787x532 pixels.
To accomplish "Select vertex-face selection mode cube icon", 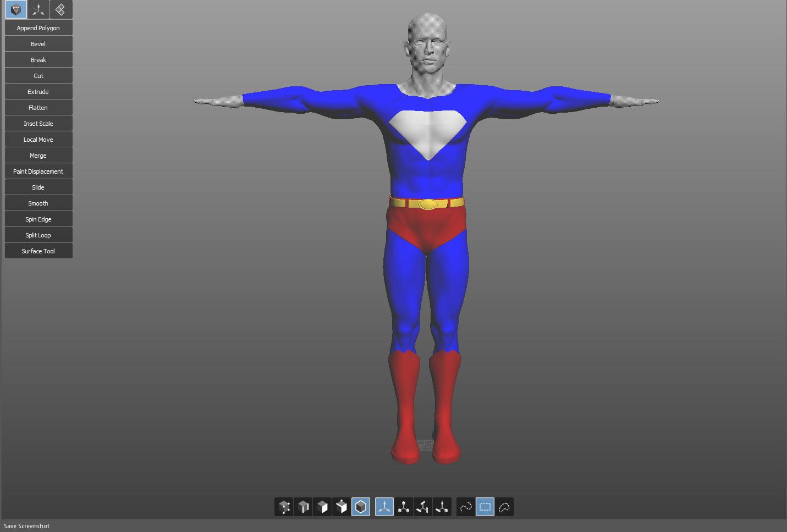I will tap(342, 507).
